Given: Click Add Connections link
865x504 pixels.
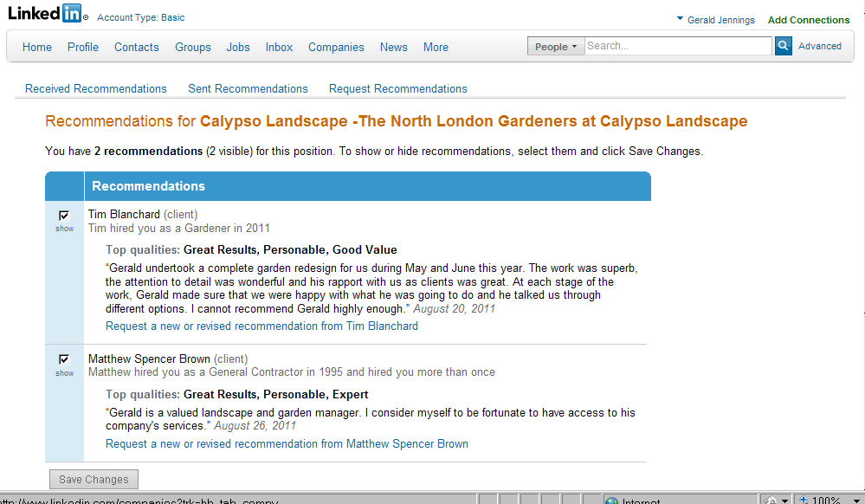Looking at the screenshot, I should pyautogui.click(x=809, y=20).
